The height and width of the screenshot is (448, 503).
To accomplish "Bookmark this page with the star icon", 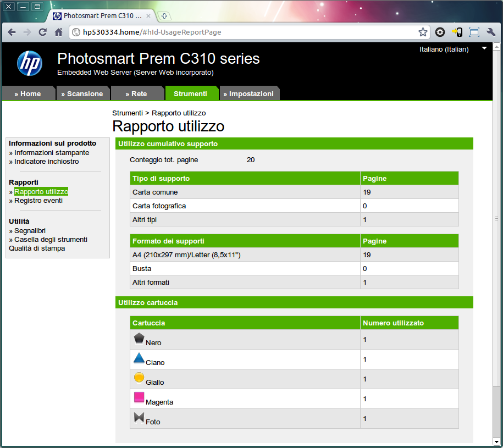I will coord(423,32).
